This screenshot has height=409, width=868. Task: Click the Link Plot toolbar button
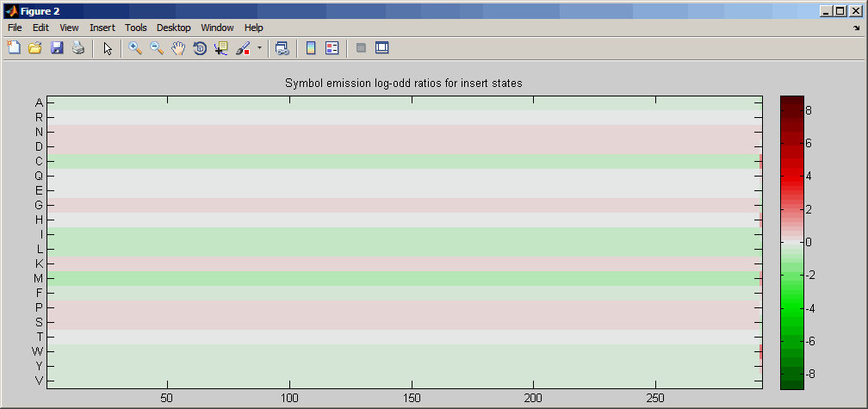(x=282, y=48)
